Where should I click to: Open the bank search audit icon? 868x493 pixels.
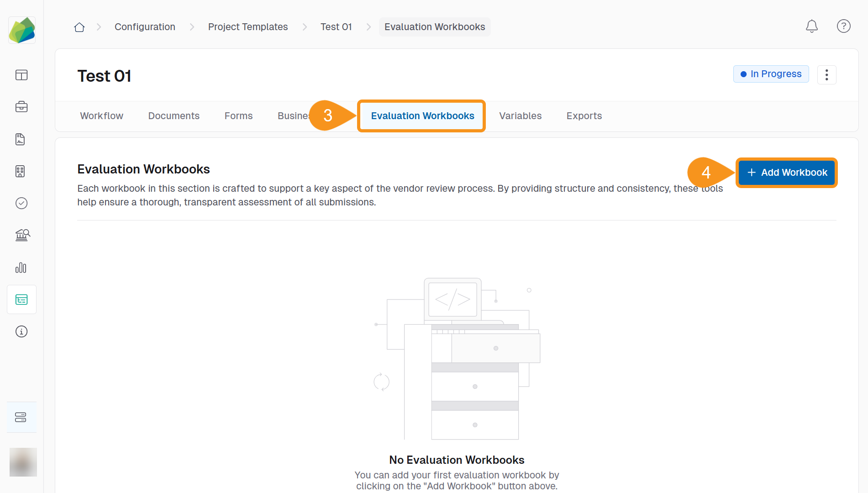point(21,235)
